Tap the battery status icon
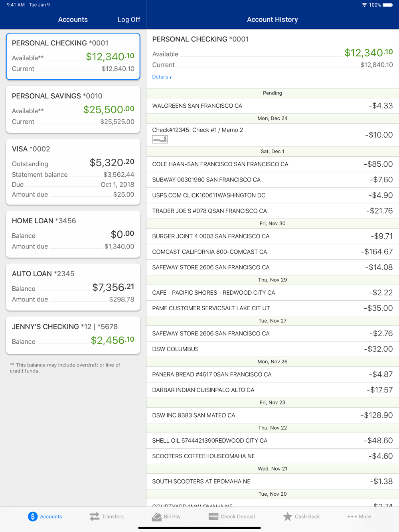The width and height of the screenshot is (399, 532). pos(388,5)
